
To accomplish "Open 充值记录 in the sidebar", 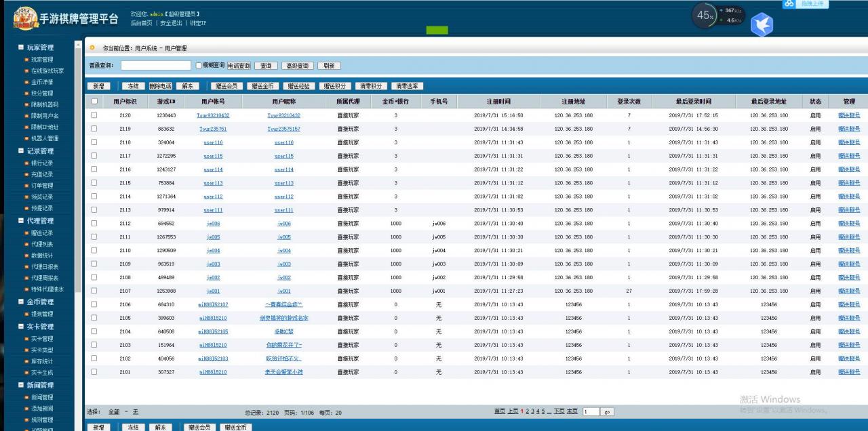I will [42, 175].
